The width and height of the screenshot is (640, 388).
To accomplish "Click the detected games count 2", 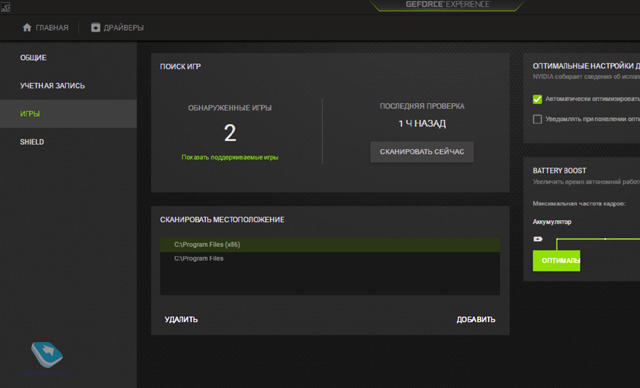I will click(230, 133).
